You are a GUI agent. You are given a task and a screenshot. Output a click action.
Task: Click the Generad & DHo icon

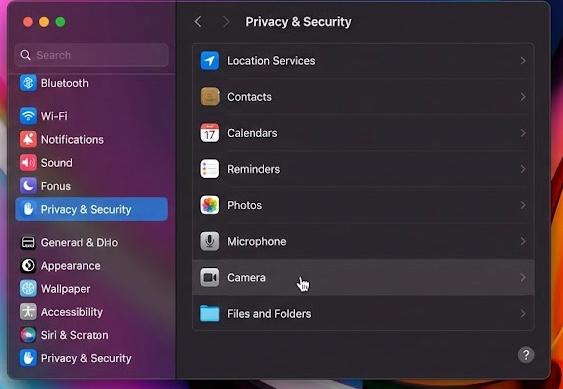pyautogui.click(x=28, y=242)
